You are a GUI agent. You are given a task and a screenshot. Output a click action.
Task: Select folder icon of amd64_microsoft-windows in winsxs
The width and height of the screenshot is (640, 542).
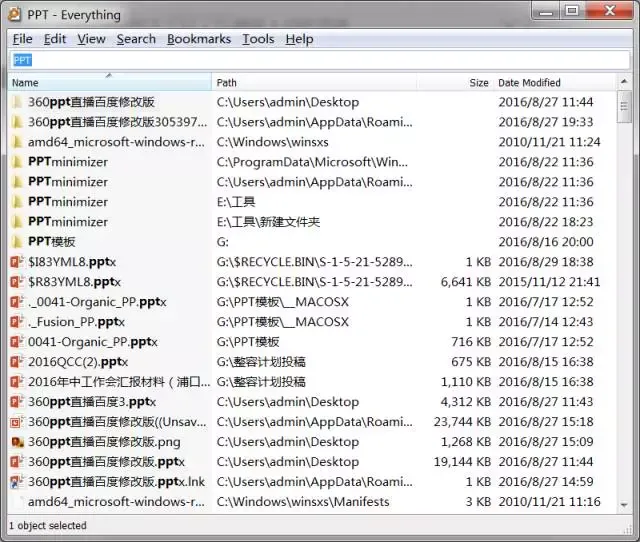(17, 142)
